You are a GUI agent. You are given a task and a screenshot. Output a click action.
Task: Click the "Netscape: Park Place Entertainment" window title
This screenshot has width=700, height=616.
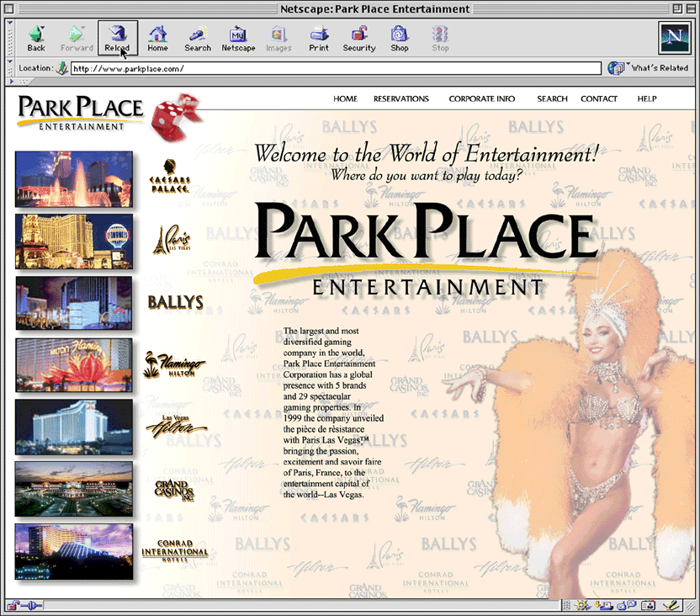[x=375, y=9]
